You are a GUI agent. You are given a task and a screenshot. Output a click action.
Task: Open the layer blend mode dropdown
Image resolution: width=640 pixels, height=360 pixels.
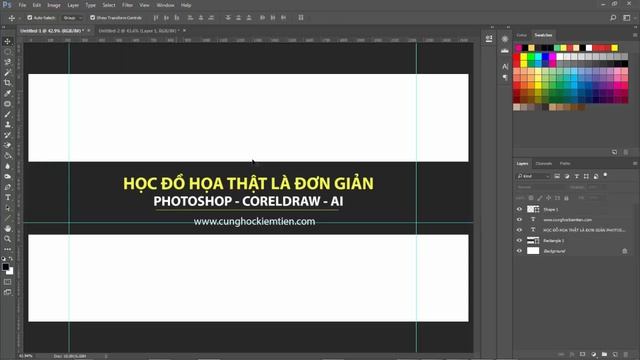(541, 187)
